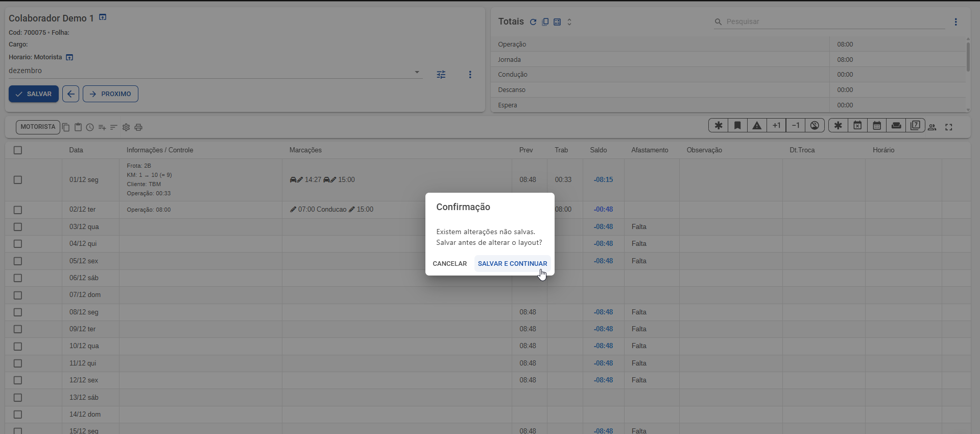Open the three-dot menu beside the month selector

point(470,75)
